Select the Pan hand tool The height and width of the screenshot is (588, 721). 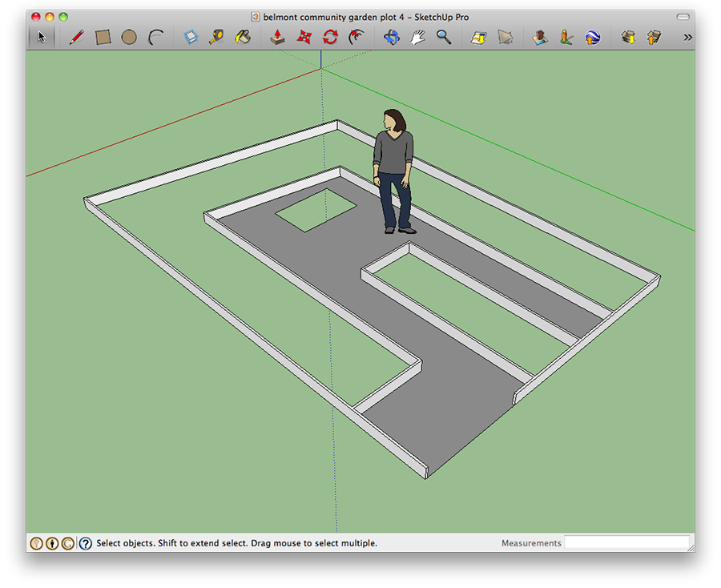417,37
